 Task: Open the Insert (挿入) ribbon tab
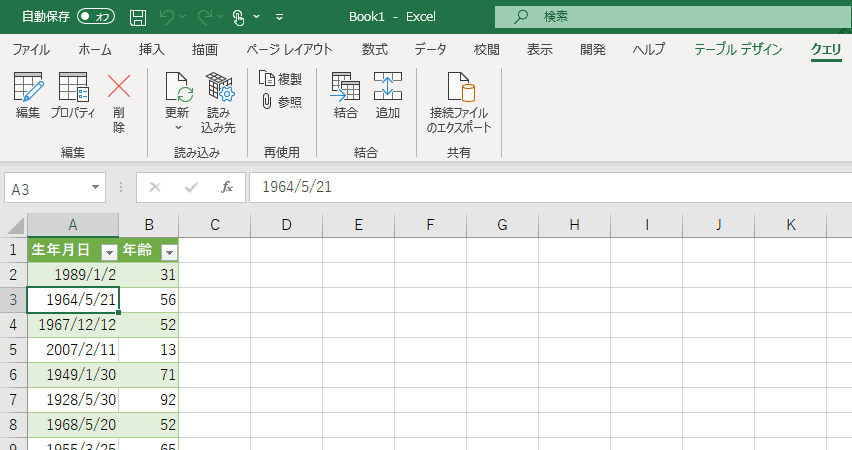tap(152, 49)
